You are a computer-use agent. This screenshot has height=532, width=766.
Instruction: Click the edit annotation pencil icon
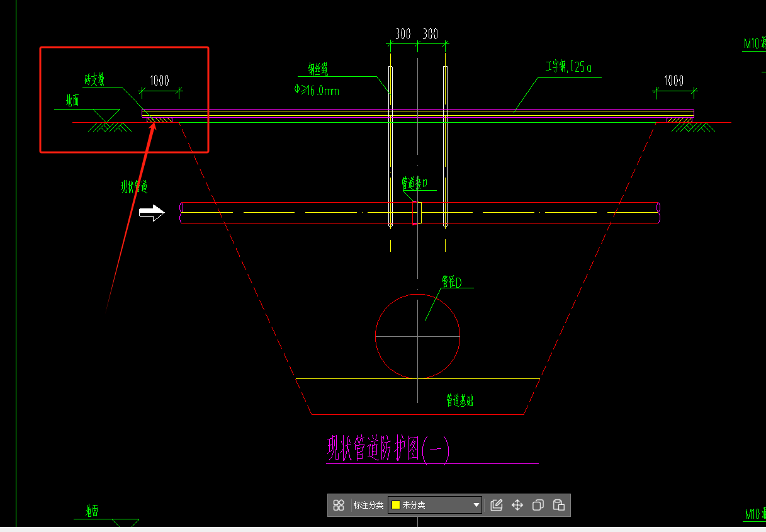pos(497,505)
